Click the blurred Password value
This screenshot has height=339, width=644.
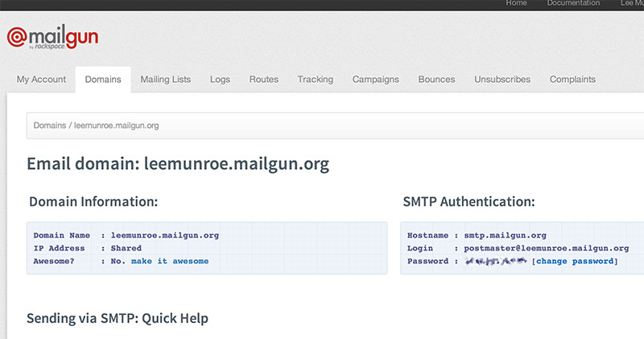(496, 261)
